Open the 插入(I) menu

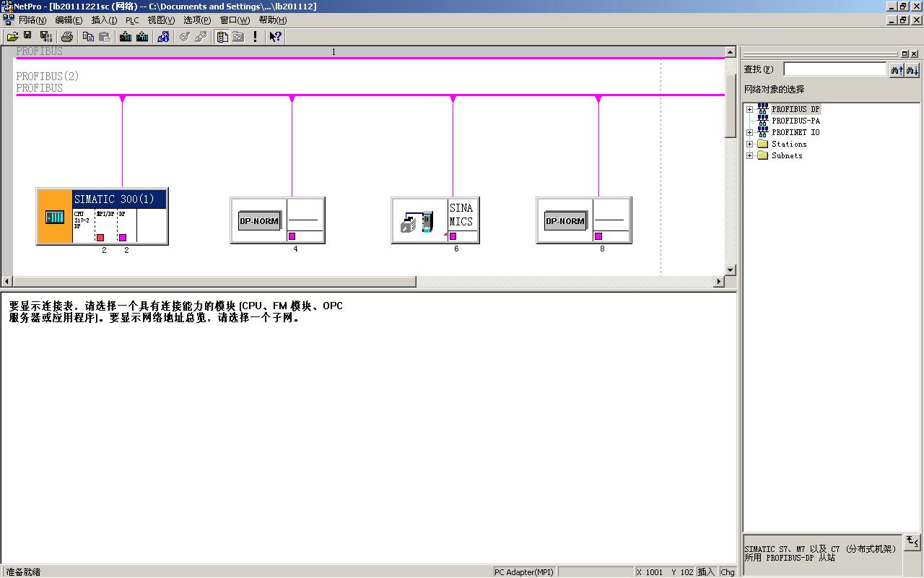[104, 20]
